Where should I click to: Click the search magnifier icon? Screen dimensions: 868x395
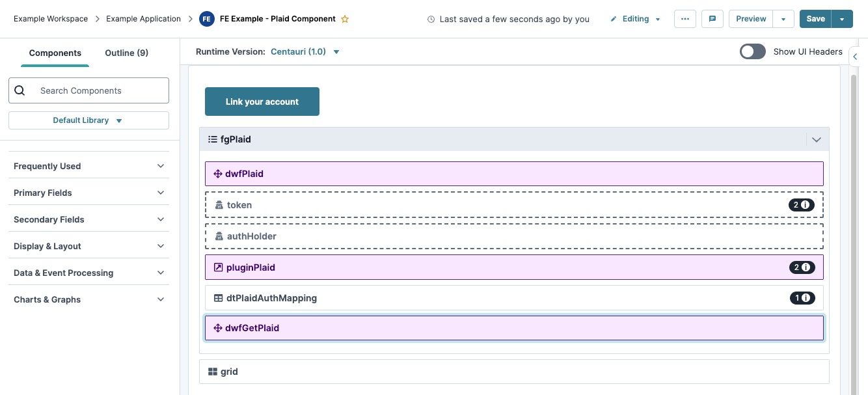tap(20, 90)
